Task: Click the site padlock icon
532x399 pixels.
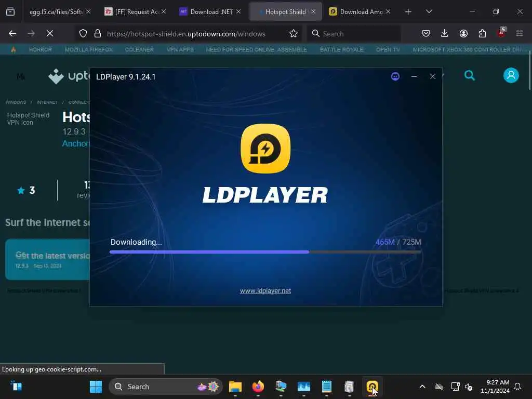Action: 98,34
